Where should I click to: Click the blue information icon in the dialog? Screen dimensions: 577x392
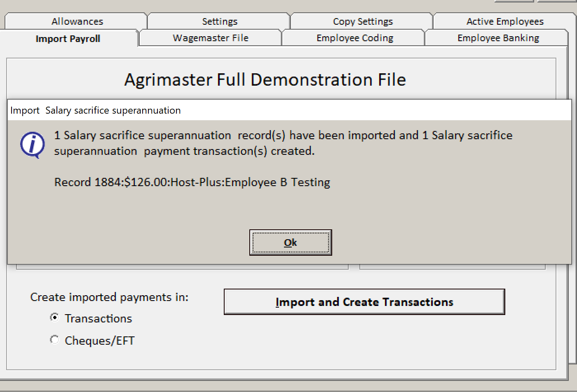pos(33,145)
